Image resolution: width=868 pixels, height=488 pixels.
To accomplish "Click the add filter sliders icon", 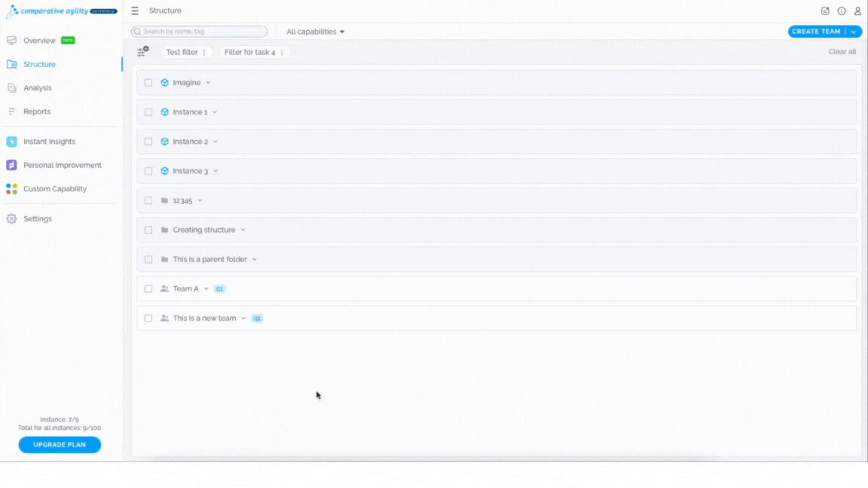I will 143,51.
